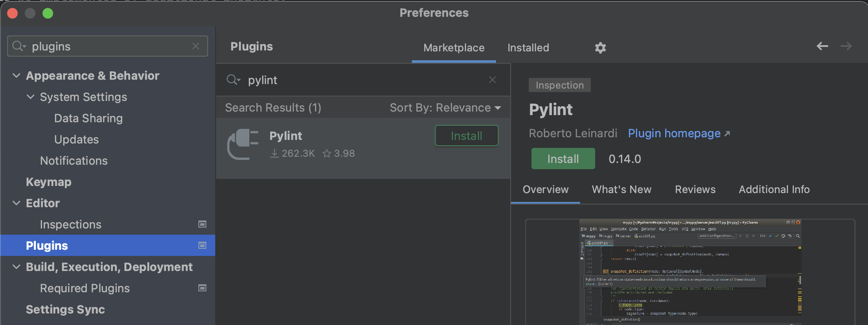The width and height of the screenshot is (868, 325).
Task: Select Data Sharing in settings tree
Action: point(89,118)
